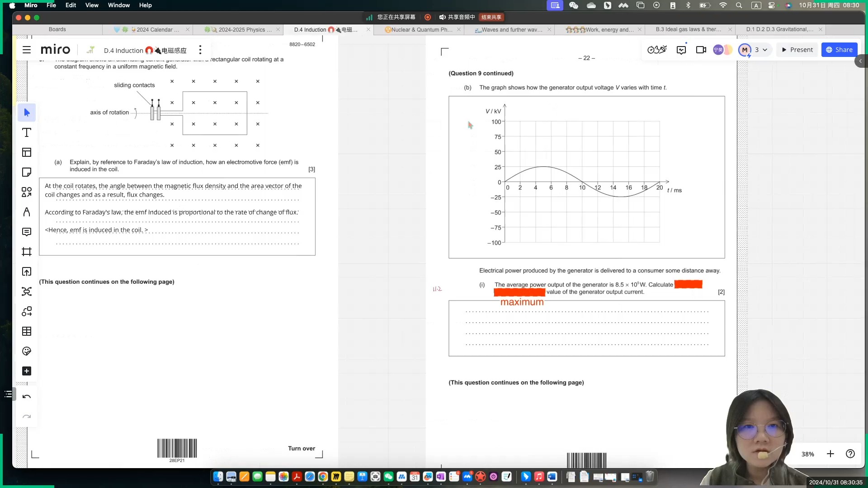The image size is (868, 488).
Task: Undo the last board action
Action: pos(27,397)
